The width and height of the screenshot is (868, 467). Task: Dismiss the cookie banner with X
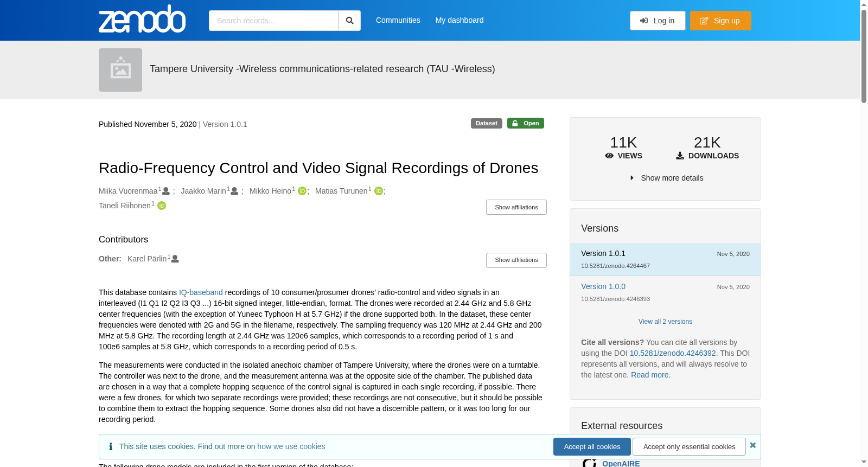point(752,445)
